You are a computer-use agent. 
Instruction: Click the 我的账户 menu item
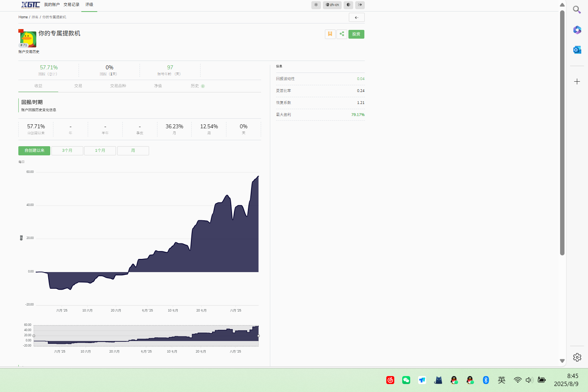pos(52,5)
